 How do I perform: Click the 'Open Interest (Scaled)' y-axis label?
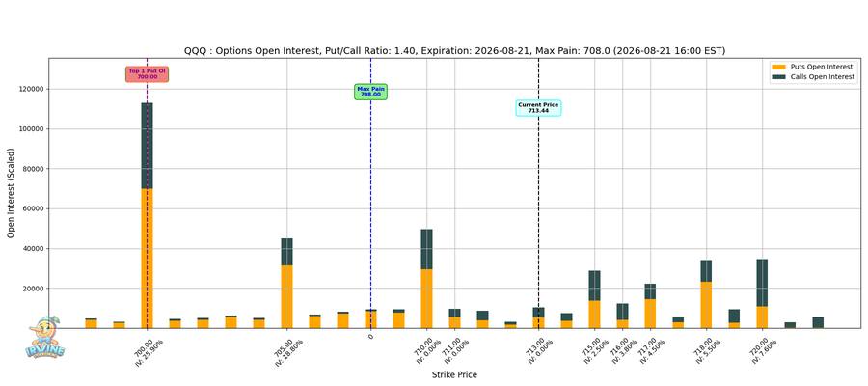11,193
